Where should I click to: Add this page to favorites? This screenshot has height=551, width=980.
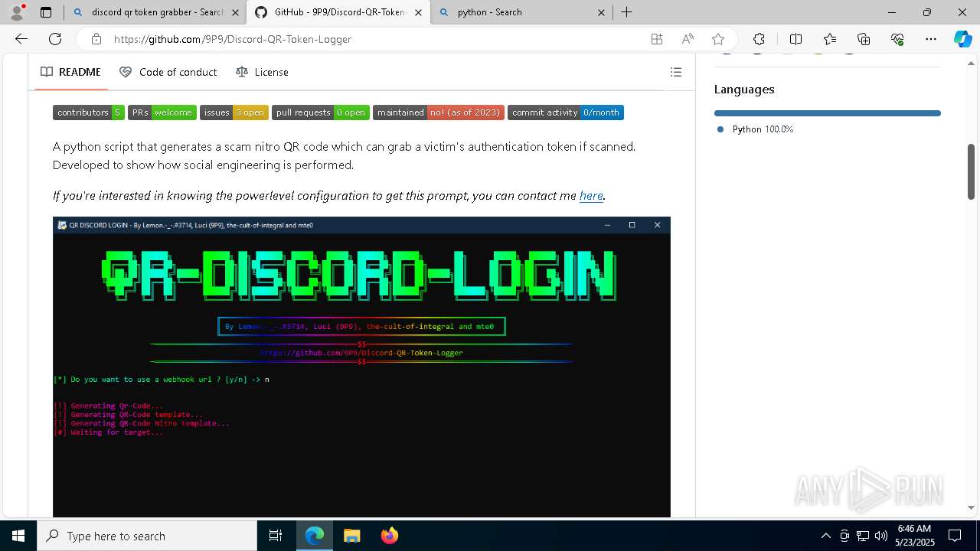tap(718, 39)
